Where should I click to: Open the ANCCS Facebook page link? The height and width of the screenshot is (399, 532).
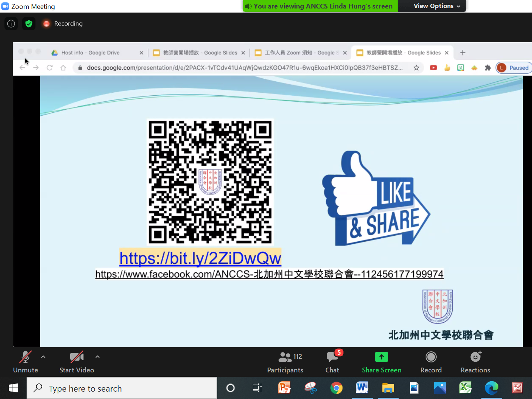(x=269, y=274)
